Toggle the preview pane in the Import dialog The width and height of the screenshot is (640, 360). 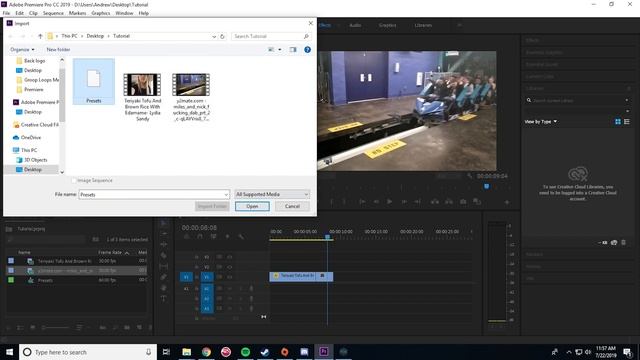pyautogui.click(x=293, y=49)
